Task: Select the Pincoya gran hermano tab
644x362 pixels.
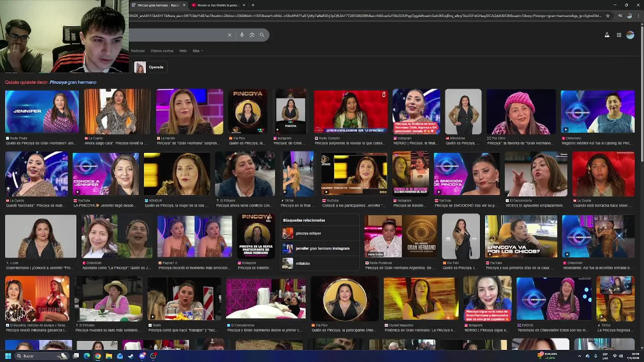Action: [x=158, y=5]
